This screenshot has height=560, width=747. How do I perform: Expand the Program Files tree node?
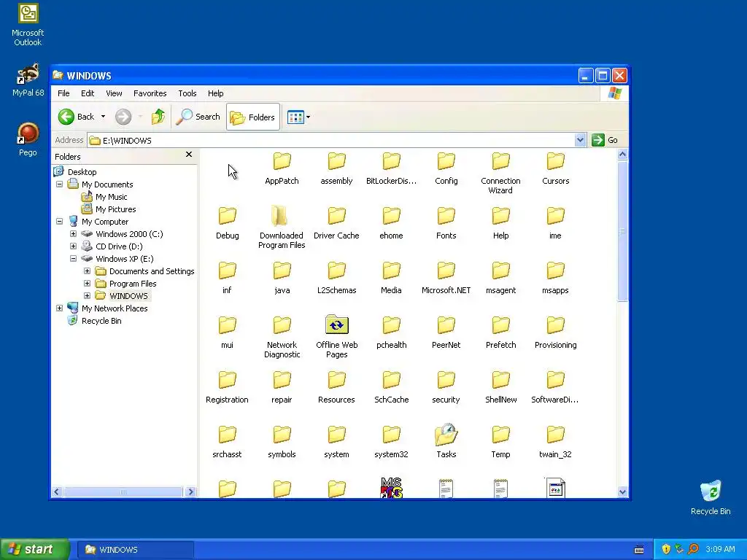pos(88,283)
